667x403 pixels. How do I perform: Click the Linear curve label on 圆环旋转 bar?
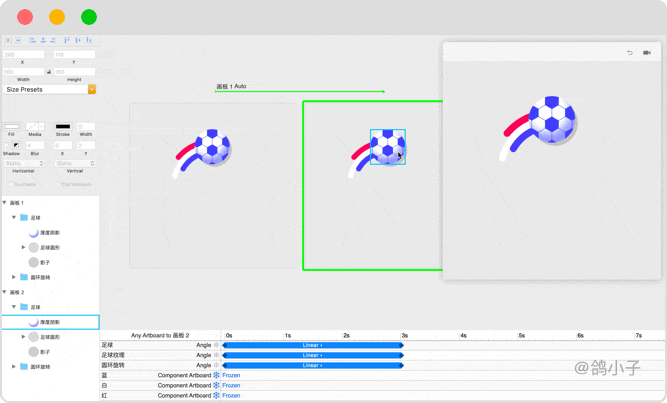(312, 365)
